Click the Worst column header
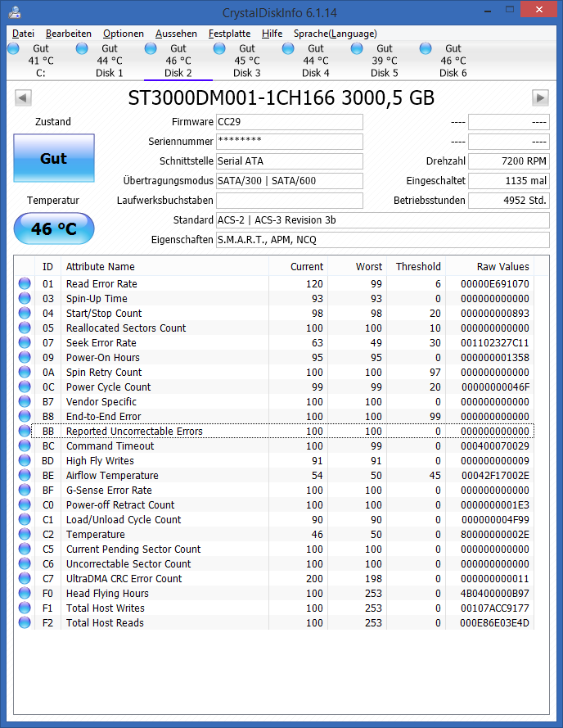The image size is (563, 728). click(358, 266)
